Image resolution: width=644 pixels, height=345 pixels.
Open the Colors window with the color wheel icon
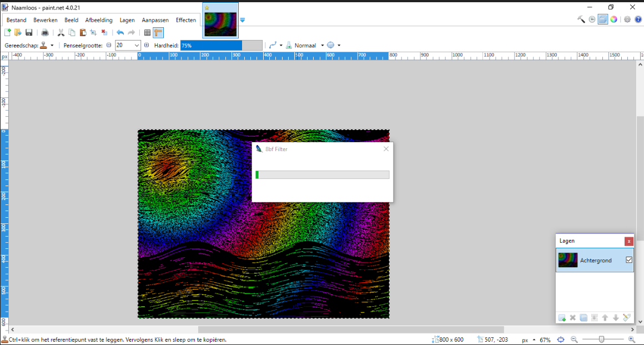(613, 19)
